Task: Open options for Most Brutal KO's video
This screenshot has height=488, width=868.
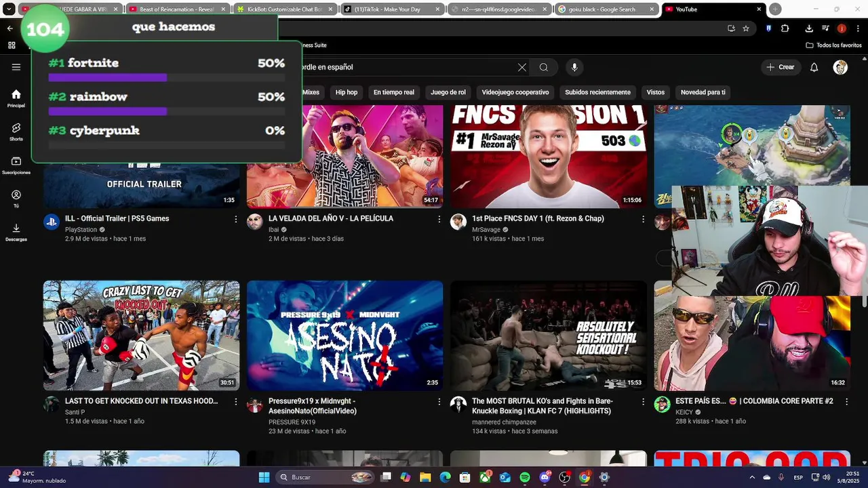Action: tap(643, 401)
